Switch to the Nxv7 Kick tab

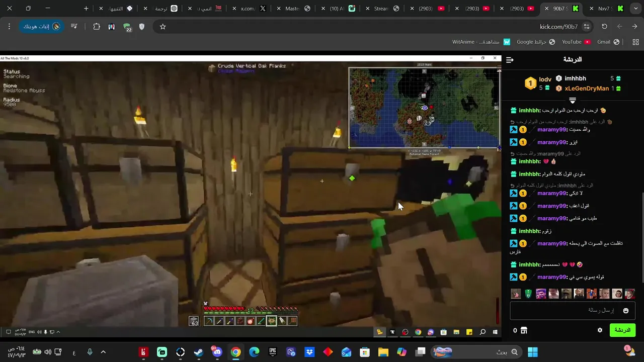606,9
